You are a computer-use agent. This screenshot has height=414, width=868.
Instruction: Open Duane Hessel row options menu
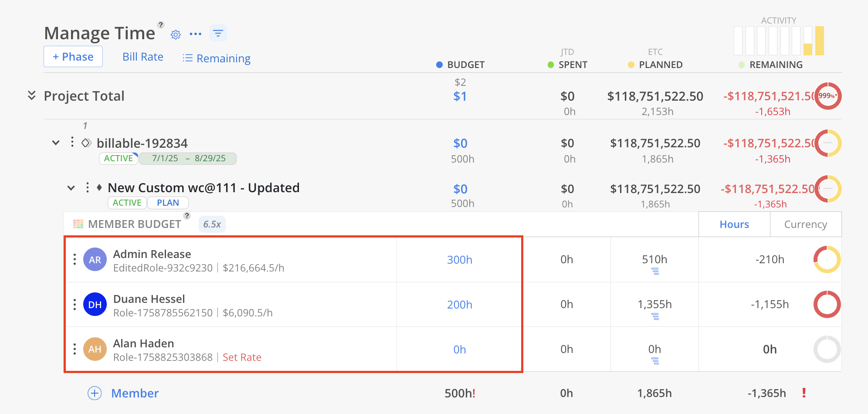click(75, 305)
